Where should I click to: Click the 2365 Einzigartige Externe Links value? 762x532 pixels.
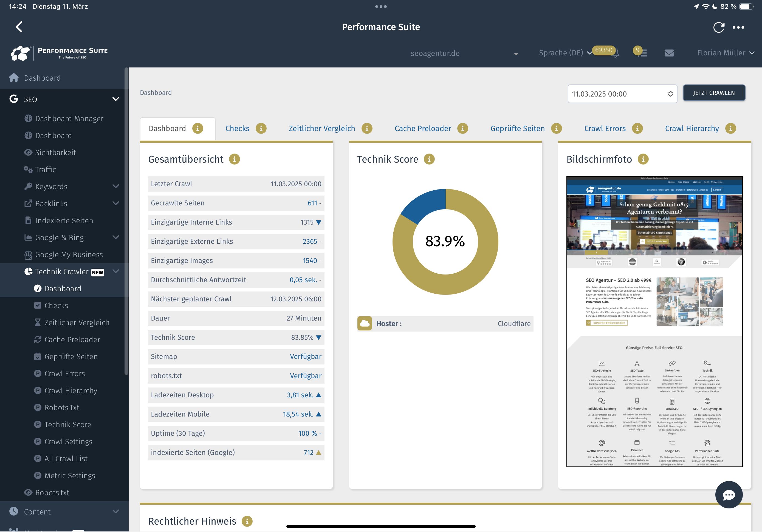310,241
